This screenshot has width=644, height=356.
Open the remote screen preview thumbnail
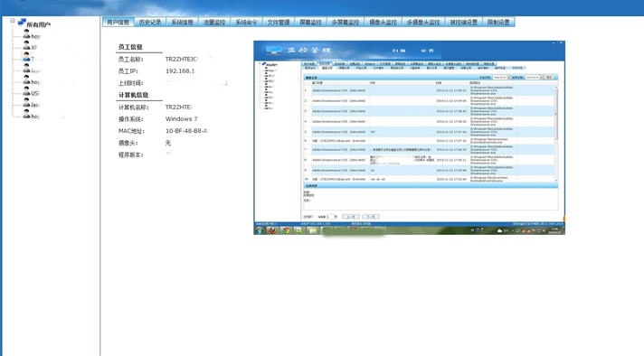click(x=409, y=137)
